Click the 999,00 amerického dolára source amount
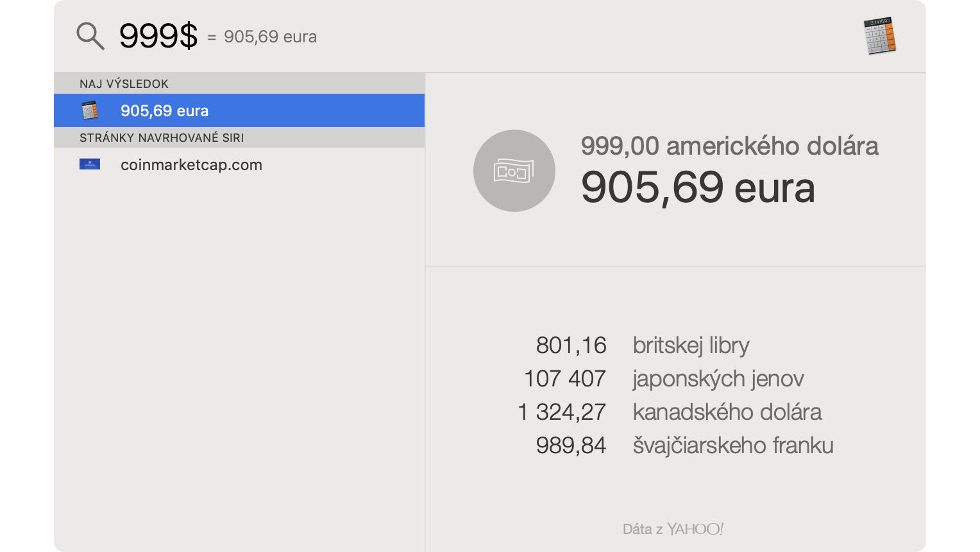Image resolution: width=980 pixels, height=552 pixels. pyautogui.click(x=729, y=146)
